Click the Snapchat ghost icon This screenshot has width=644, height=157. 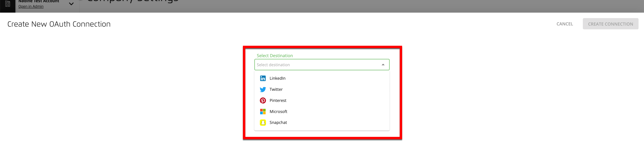click(x=263, y=123)
